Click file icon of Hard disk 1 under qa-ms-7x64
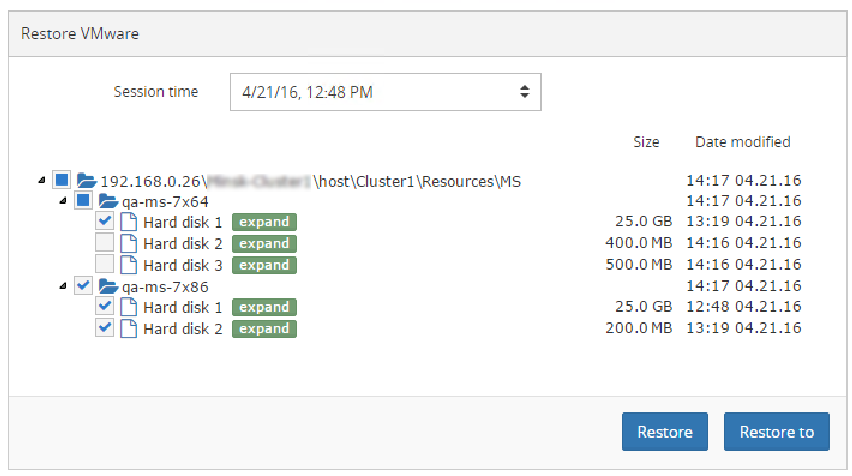Viewport: 852px width, 476px height. pyautogui.click(x=128, y=222)
